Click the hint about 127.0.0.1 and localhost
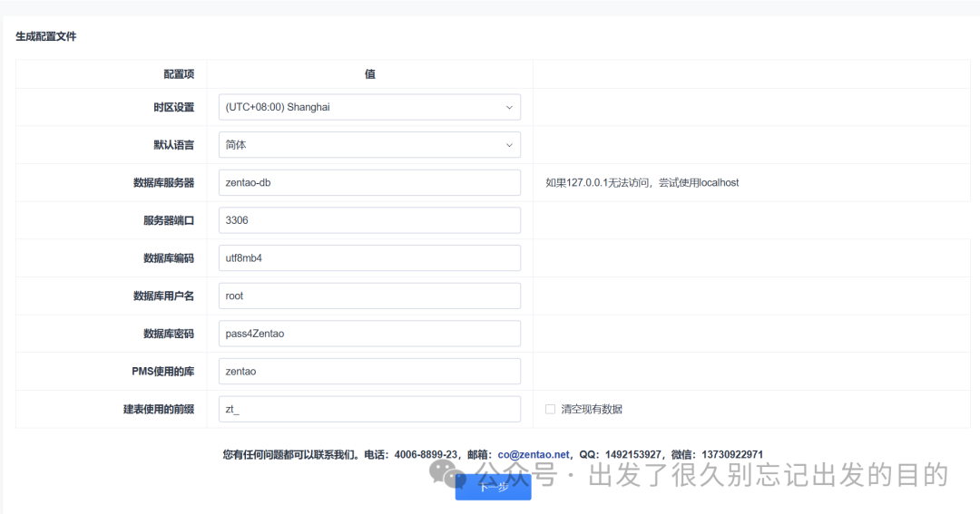Image resolution: width=980 pixels, height=514 pixels. point(642,183)
